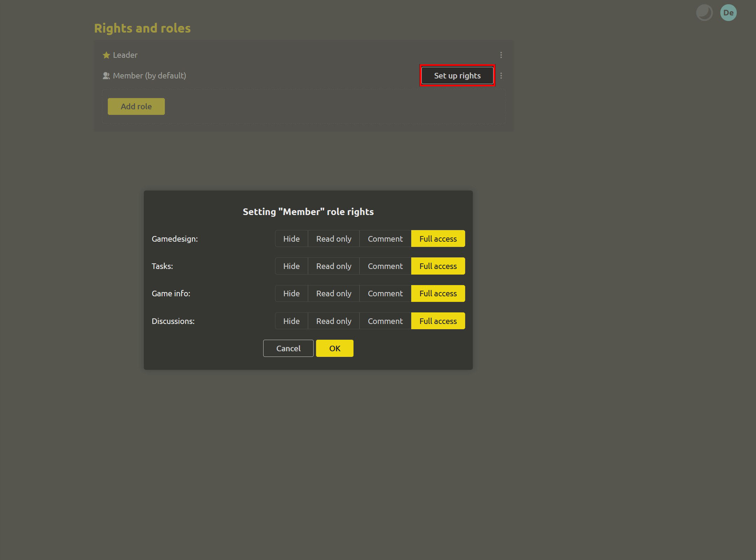Click the Rights and roles heading
The image size is (756, 560).
click(142, 28)
